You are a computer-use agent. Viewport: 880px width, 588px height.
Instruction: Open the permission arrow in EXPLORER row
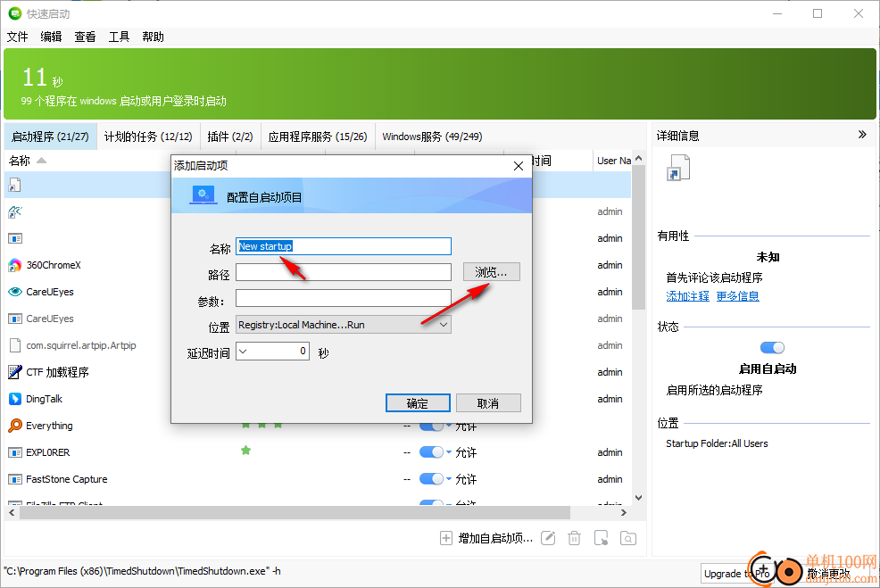pyautogui.click(x=449, y=451)
